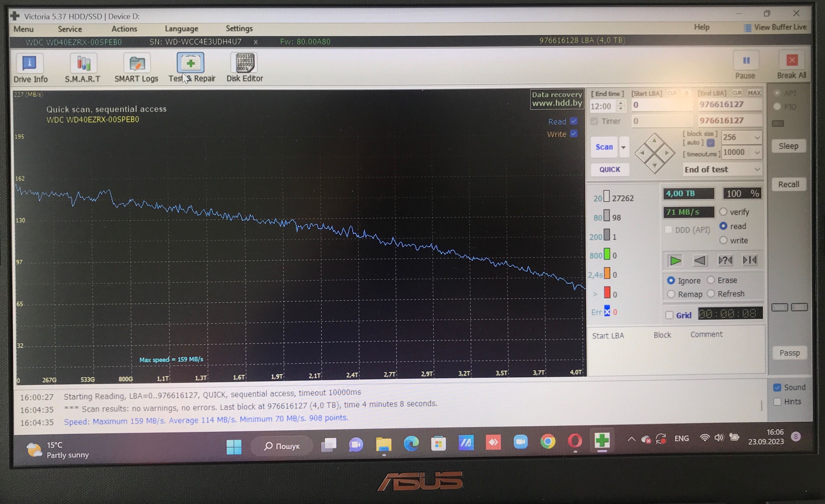Select the Erase radio option
Viewport: 825px width, 504px height.
(x=710, y=280)
